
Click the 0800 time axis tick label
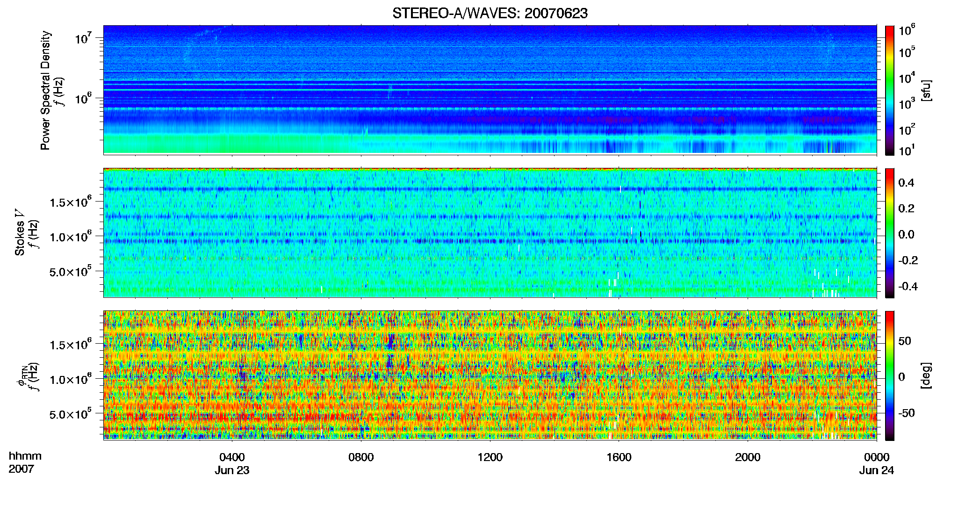click(361, 457)
